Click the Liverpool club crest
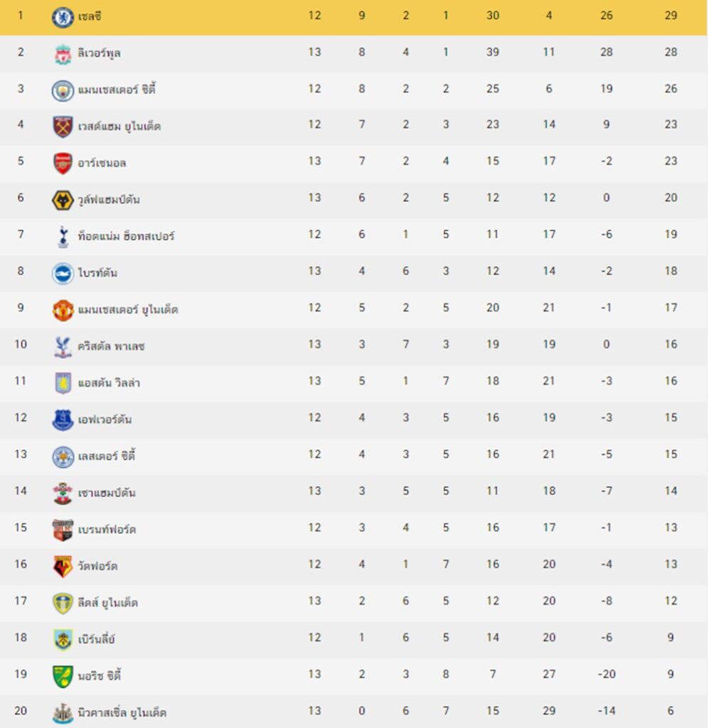 pos(63,54)
